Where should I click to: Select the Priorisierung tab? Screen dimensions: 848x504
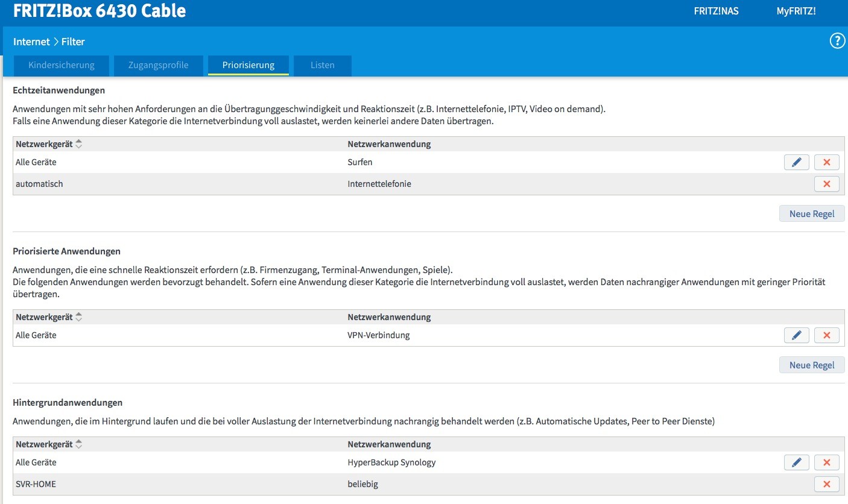(x=248, y=65)
